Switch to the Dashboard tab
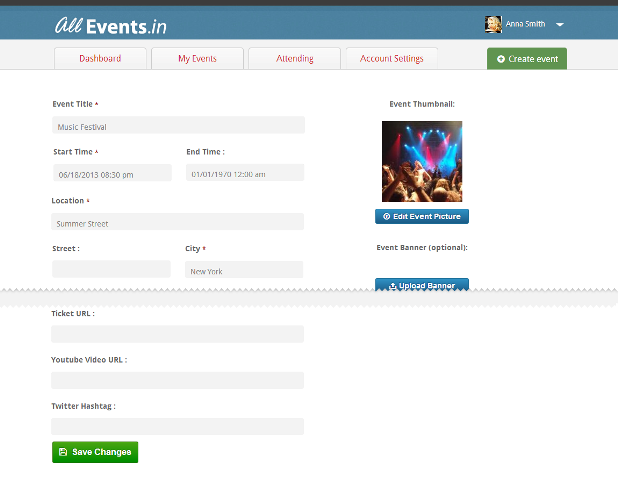Screen dimensions: 618x480 click(x=100, y=58)
